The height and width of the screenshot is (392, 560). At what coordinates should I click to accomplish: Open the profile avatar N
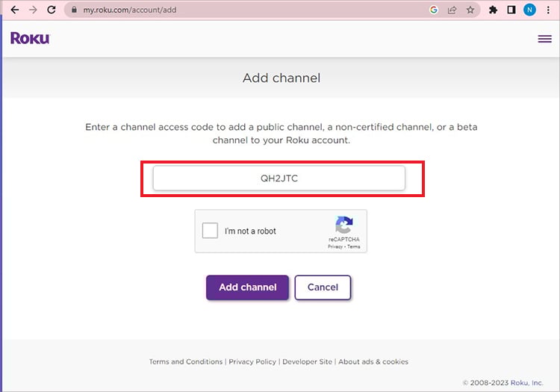pos(529,10)
